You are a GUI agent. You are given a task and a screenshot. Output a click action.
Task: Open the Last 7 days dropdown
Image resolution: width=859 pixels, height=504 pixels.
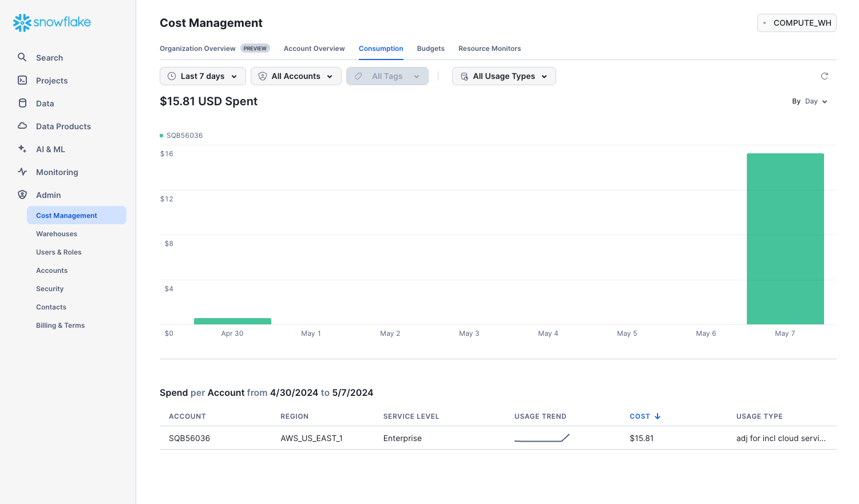pyautogui.click(x=203, y=76)
